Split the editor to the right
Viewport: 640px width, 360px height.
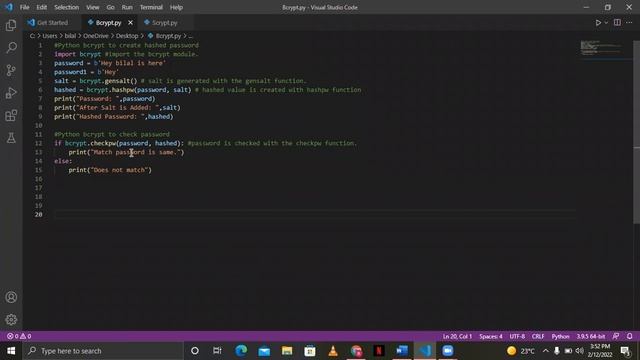(x=617, y=23)
